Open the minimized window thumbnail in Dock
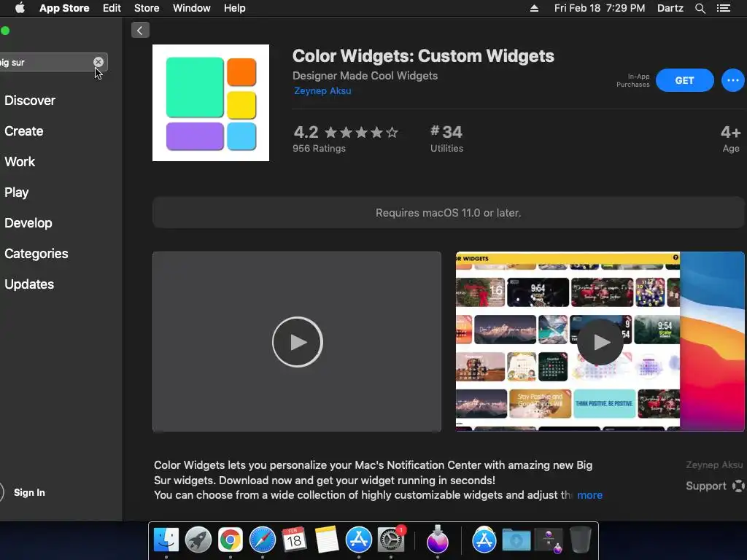747x560 pixels. point(549,541)
